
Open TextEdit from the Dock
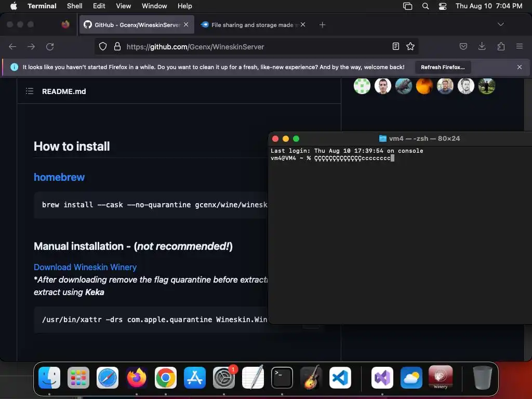tap(253, 378)
